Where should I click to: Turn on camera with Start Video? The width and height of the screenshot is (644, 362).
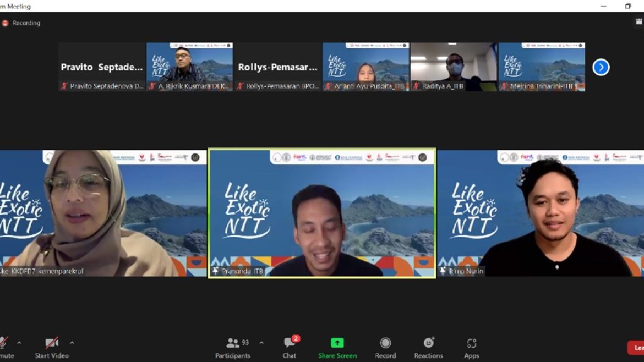click(x=52, y=348)
